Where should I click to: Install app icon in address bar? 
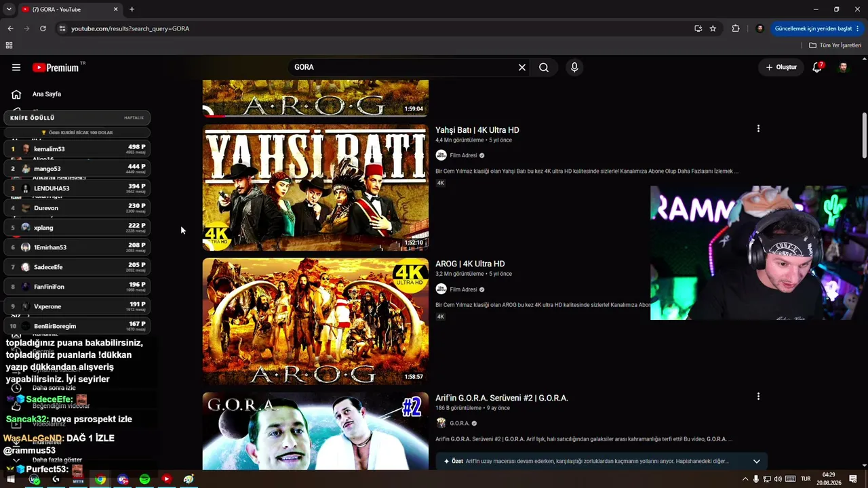[x=698, y=28]
